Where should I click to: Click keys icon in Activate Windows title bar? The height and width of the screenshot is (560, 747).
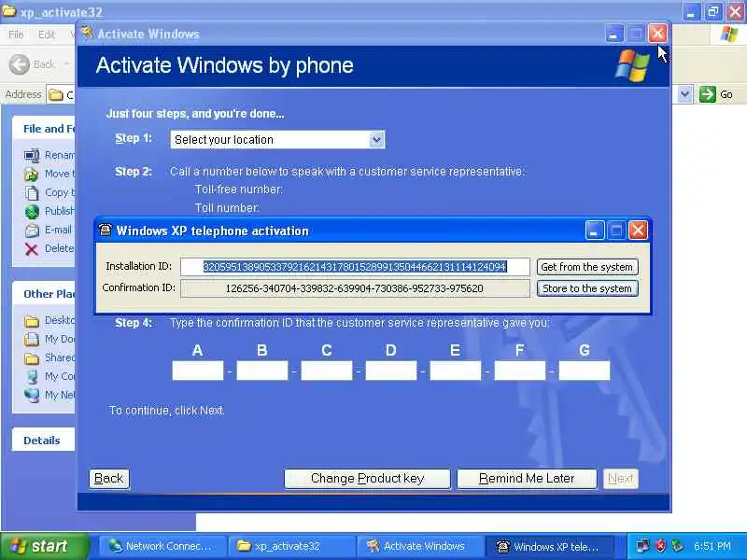tap(87, 33)
